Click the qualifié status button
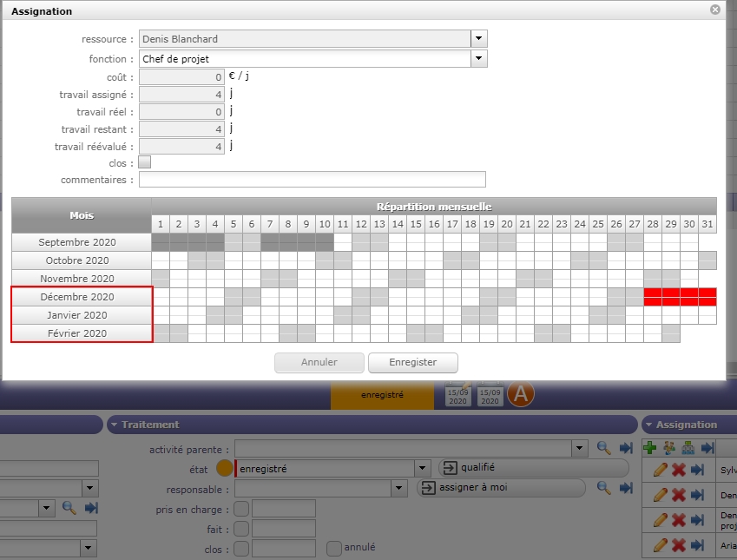This screenshot has width=737, height=560. [534, 468]
